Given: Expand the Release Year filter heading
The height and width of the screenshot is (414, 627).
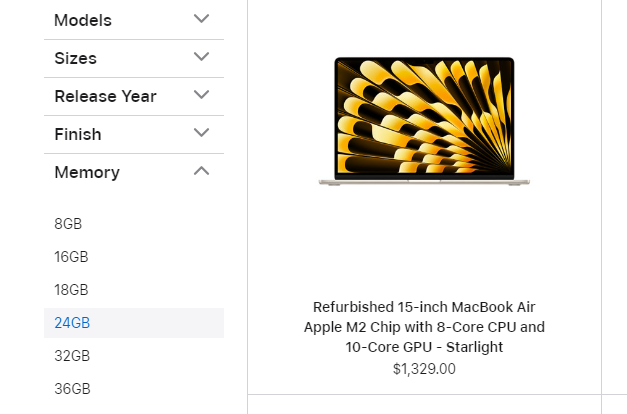Looking at the screenshot, I should [x=105, y=96].
